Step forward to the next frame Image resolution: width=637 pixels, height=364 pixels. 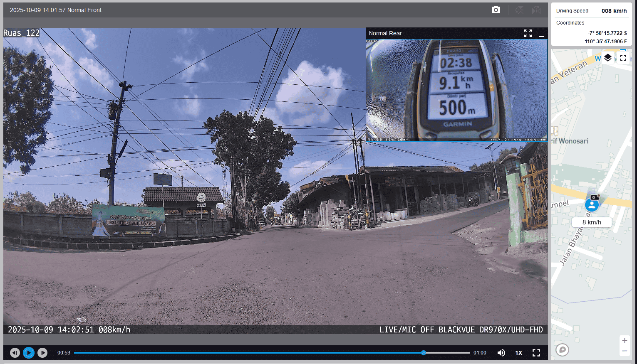42,353
